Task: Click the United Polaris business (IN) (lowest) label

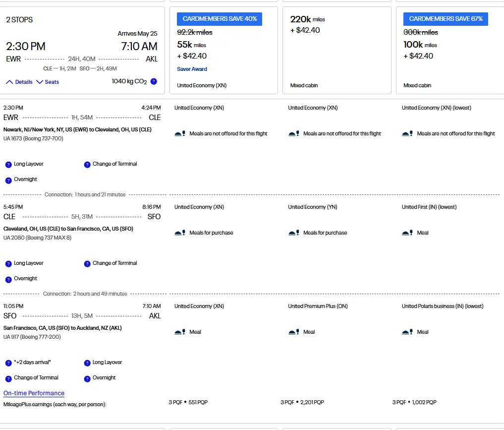Action: point(443,306)
